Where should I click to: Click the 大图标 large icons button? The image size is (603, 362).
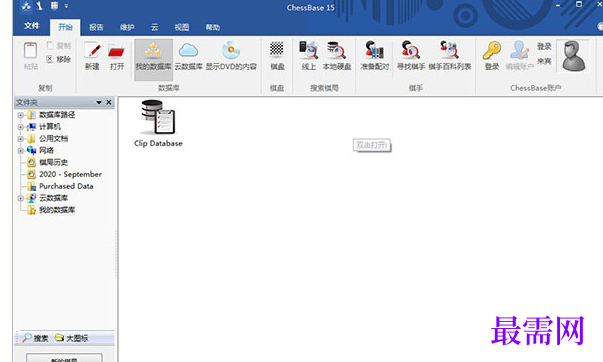pos(72,338)
